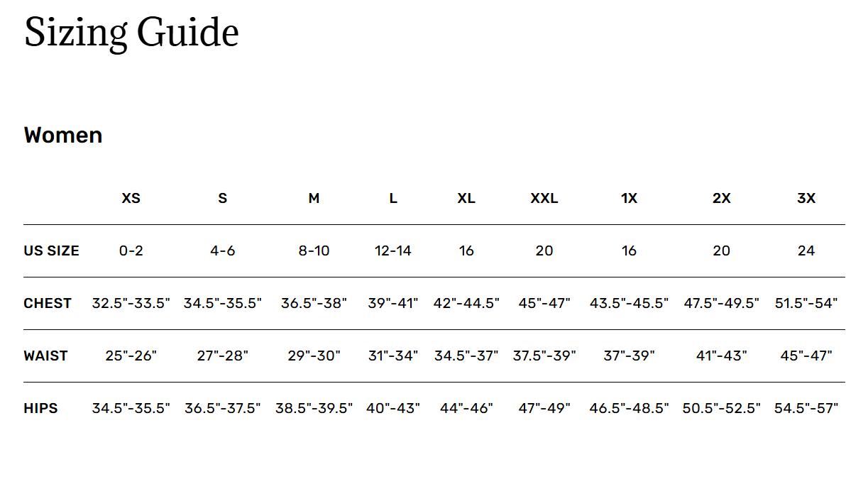The height and width of the screenshot is (484, 868).
Task: Click the CHEST row label
Action: [x=48, y=303]
